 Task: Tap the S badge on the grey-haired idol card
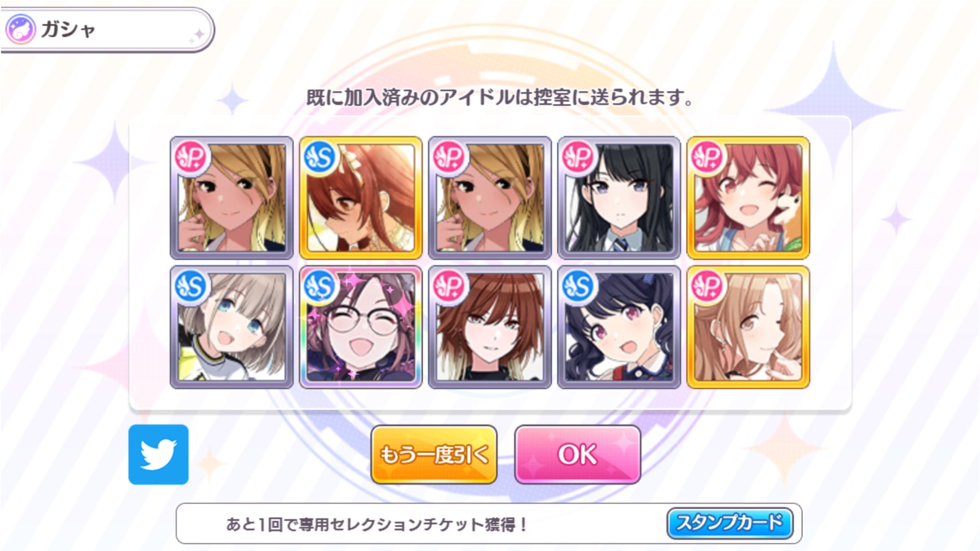coord(190,287)
